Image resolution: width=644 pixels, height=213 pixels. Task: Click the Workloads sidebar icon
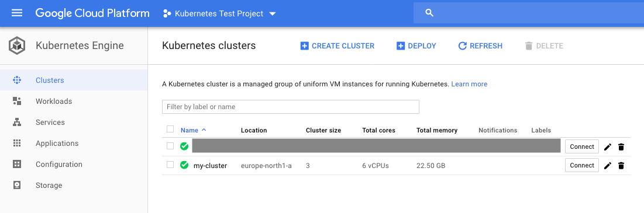(17, 101)
